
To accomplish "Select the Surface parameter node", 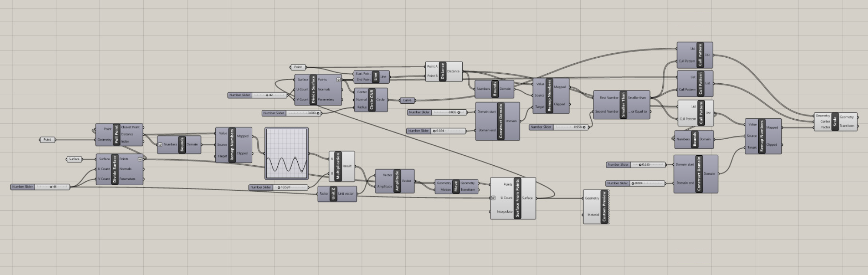I will pyautogui.click(x=74, y=159).
